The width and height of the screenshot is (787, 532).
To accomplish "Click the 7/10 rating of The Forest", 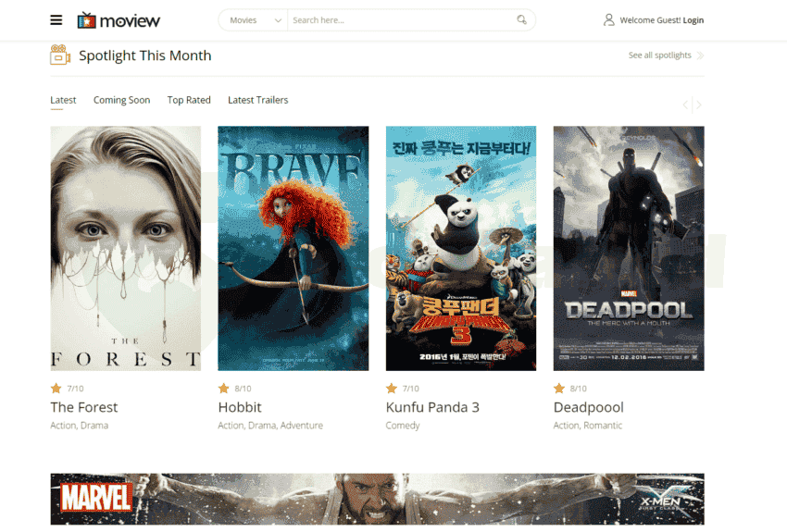I will pos(75,389).
